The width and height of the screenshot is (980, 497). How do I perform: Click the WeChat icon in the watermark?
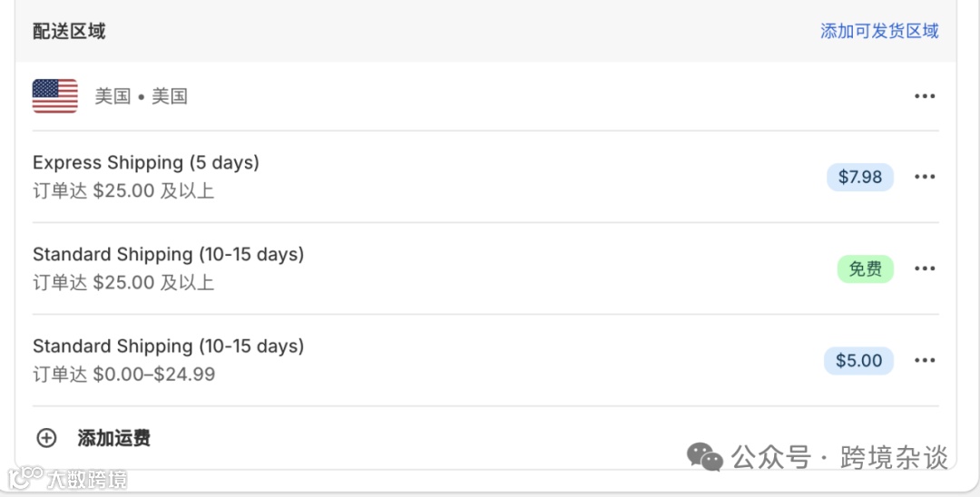click(x=705, y=456)
